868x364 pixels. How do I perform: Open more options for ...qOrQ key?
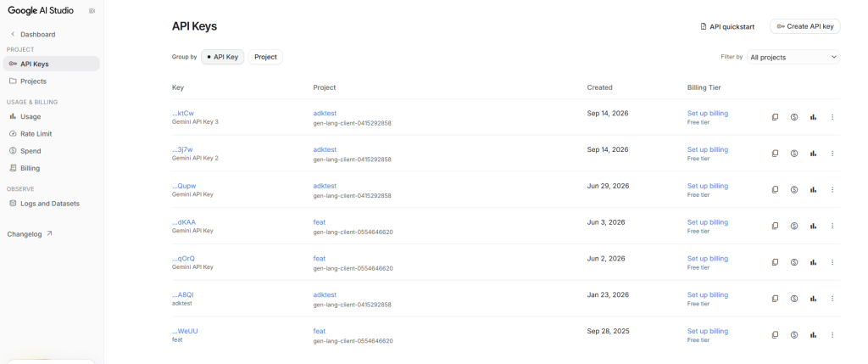[x=832, y=262]
